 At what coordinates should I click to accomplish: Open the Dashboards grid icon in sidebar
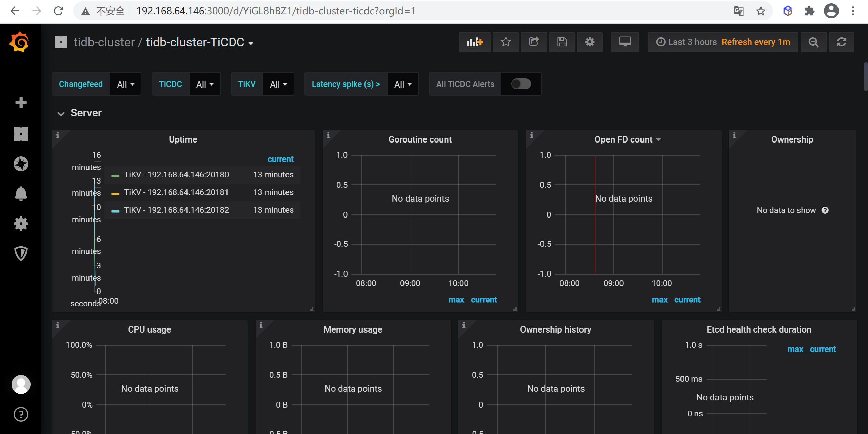(21, 134)
